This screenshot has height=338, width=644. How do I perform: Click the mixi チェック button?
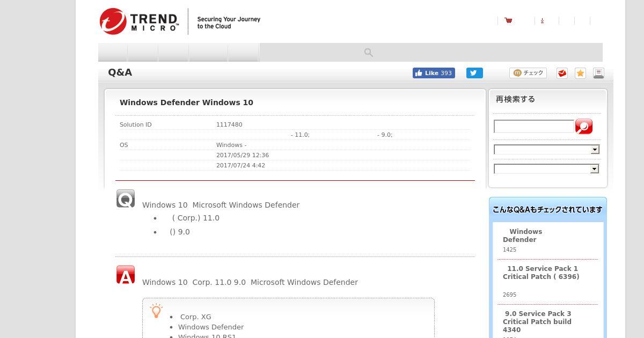(x=528, y=73)
